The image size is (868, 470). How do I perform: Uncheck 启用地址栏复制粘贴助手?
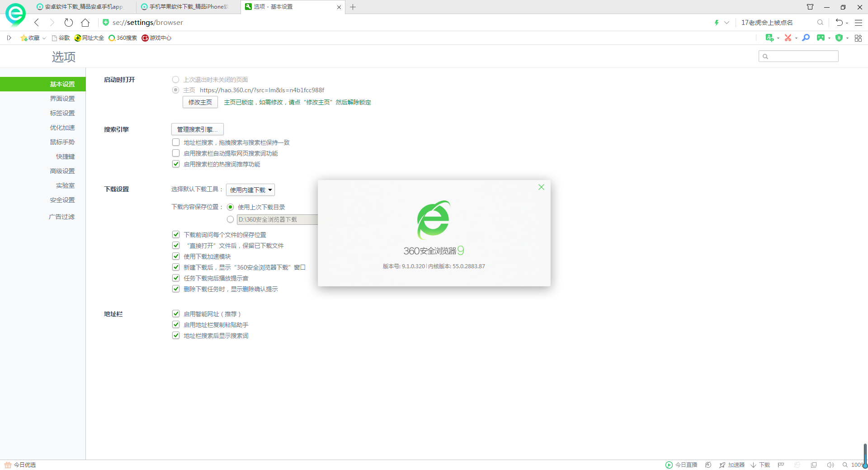click(176, 325)
